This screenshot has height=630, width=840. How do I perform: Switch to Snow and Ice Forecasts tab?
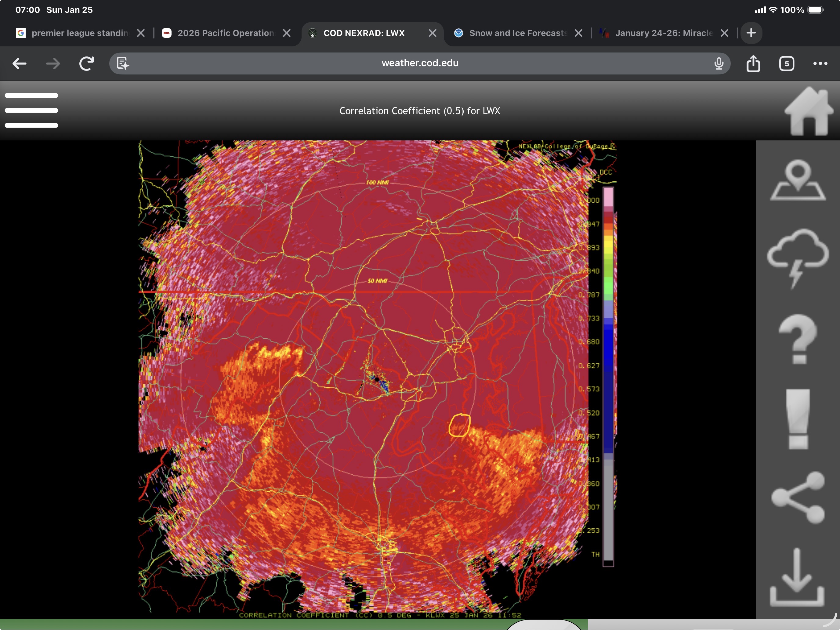click(x=513, y=33)
